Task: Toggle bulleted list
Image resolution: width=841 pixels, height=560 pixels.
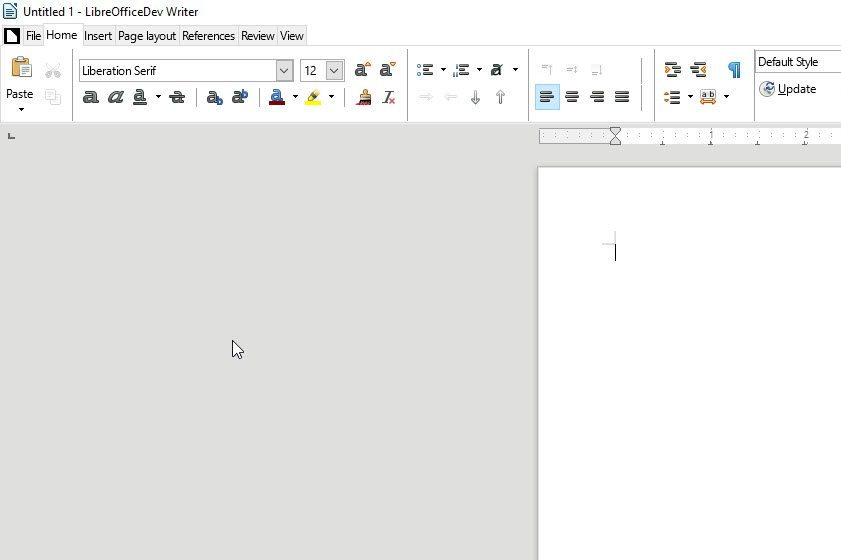Action: pos(425,70)
